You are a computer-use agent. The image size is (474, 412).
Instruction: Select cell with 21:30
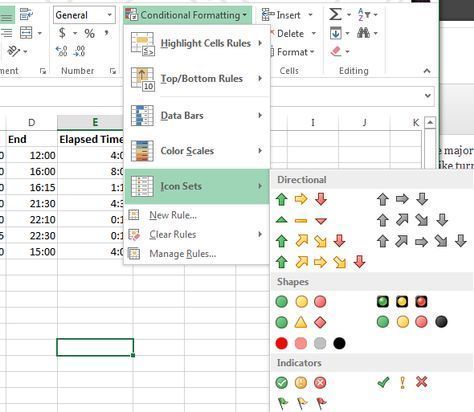coord(32,203)
